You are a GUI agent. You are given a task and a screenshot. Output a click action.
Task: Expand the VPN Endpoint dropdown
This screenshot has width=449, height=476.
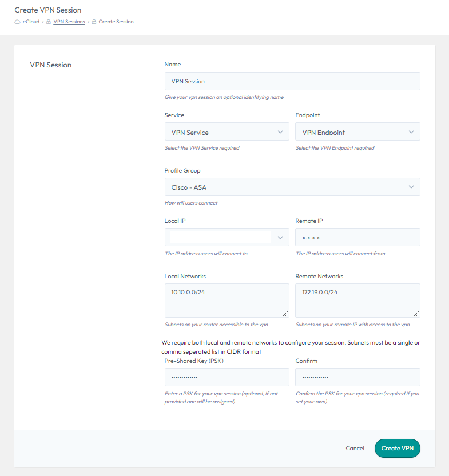[x=357, y=132]
